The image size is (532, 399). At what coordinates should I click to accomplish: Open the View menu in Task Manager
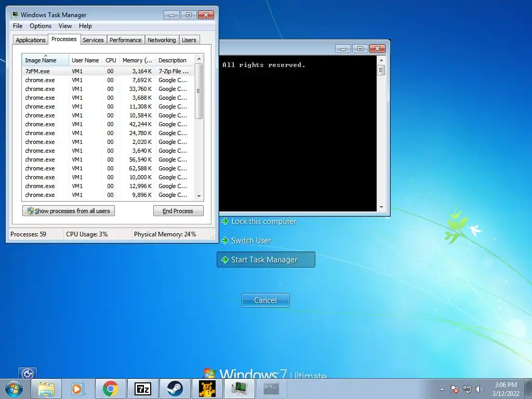tap(65, 26)
